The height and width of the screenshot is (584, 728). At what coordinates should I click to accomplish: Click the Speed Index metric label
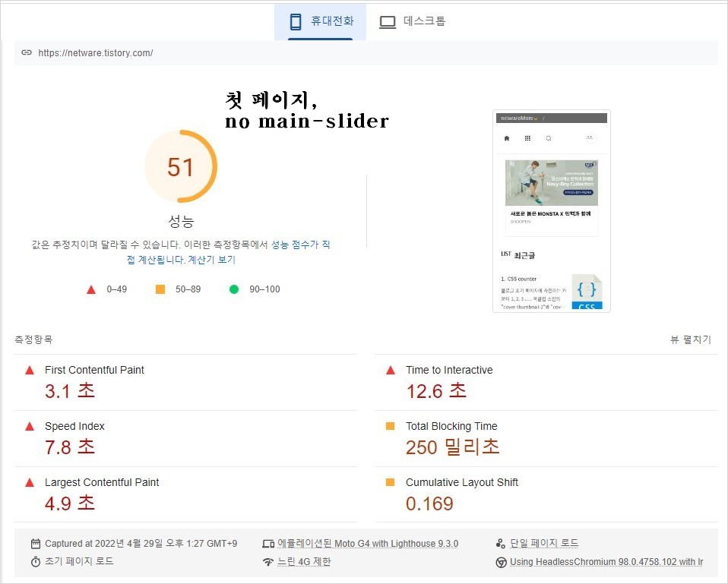pos(74,426)
